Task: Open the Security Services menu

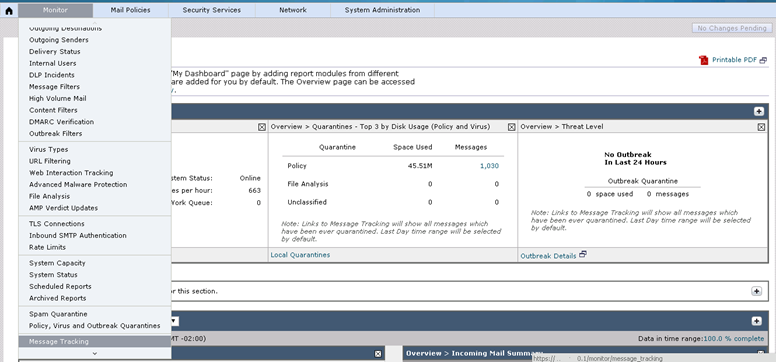Action: pyautogui.click(x=212, y=10)
